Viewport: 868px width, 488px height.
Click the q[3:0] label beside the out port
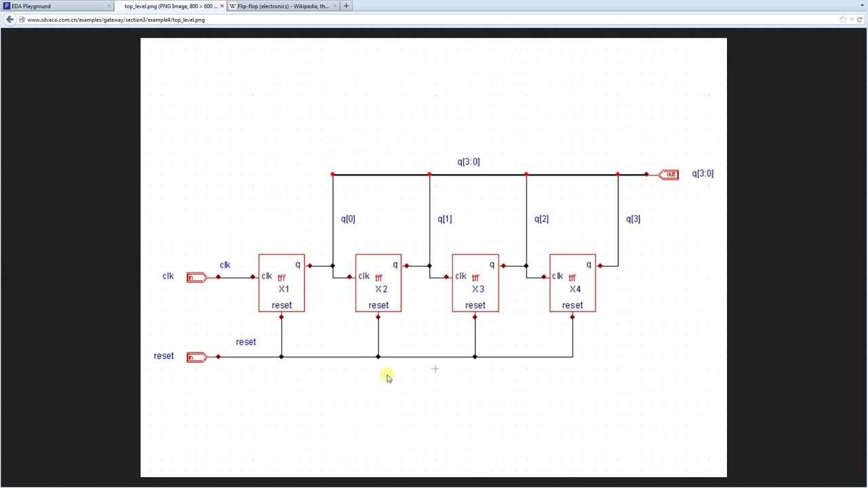click(x=703, y=174)
